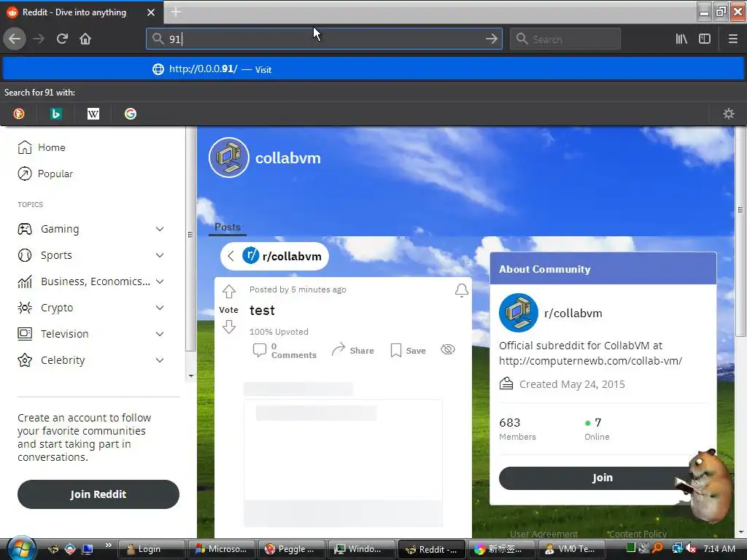Screen dimensions: 747x560
Task: Search with Bing one-off engine
Action: click(x=55, y=113)
